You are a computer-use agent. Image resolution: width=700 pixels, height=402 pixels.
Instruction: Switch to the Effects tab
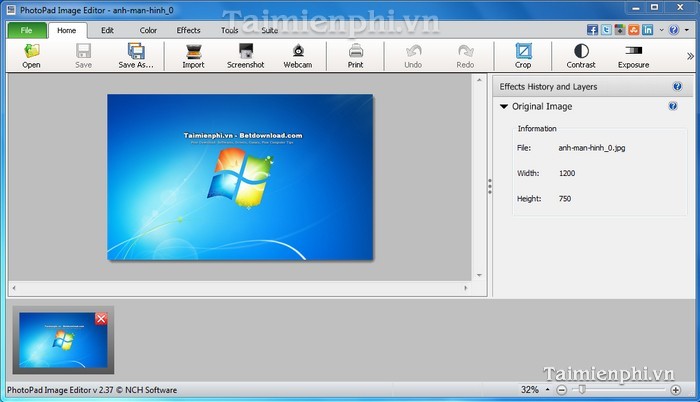click(x=188, y=30)
